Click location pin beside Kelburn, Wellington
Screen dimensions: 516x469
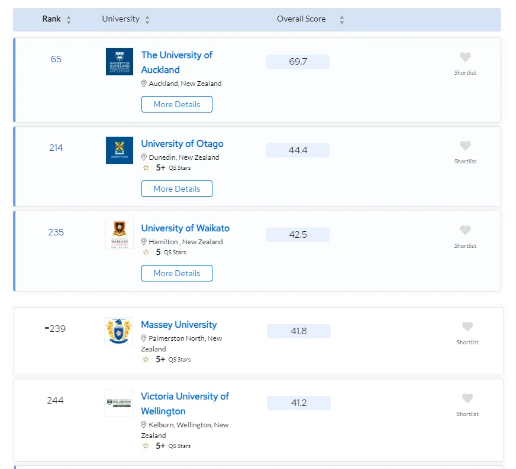click(x=143, y=424)
